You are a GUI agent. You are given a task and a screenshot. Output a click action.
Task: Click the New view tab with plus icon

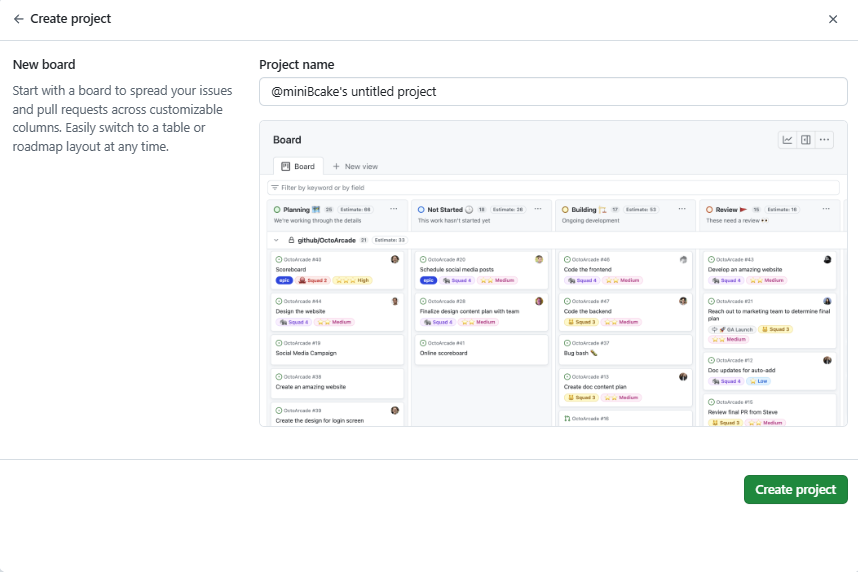point(355,166)
